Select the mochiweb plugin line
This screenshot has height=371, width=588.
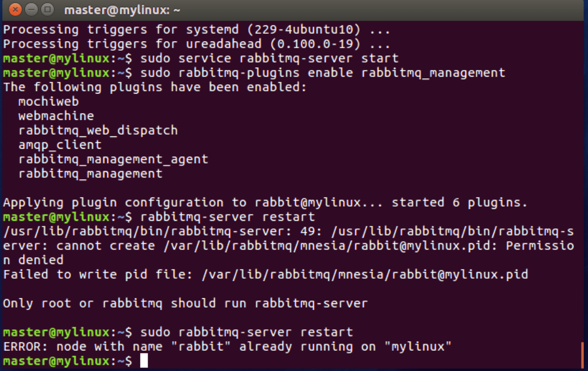[x=48, y=102]
